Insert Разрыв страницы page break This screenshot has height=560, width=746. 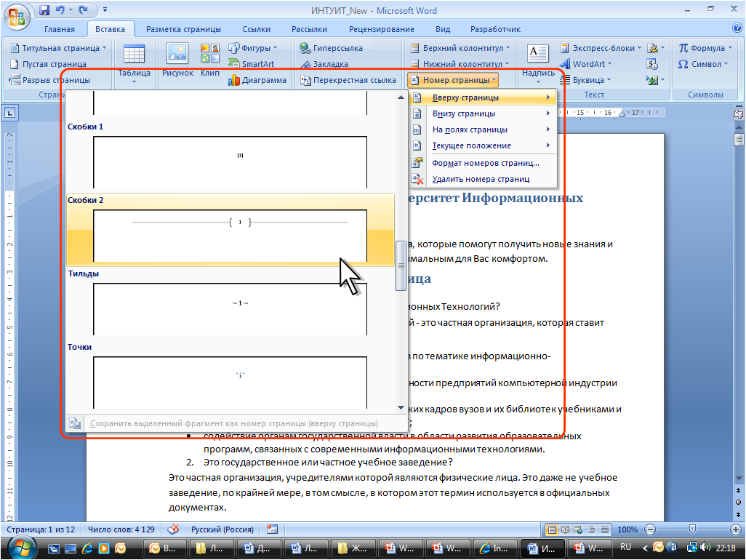click(49, 80)
